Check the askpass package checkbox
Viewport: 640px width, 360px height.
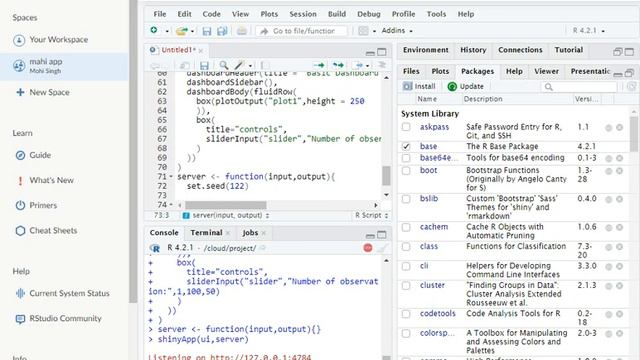click(x=406, y=127)
